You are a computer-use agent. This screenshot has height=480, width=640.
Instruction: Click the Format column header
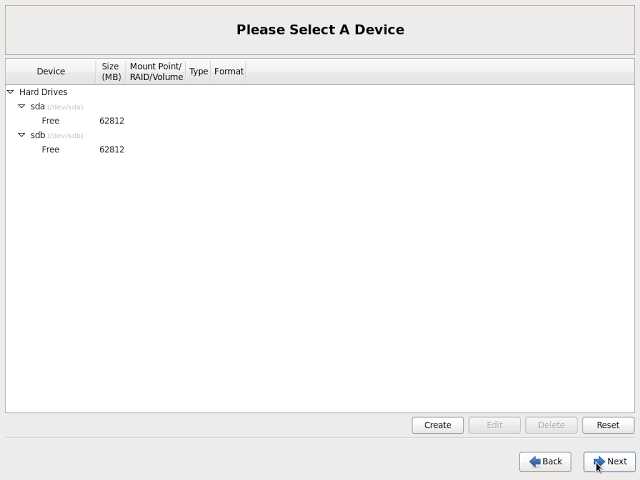[229, 72]
